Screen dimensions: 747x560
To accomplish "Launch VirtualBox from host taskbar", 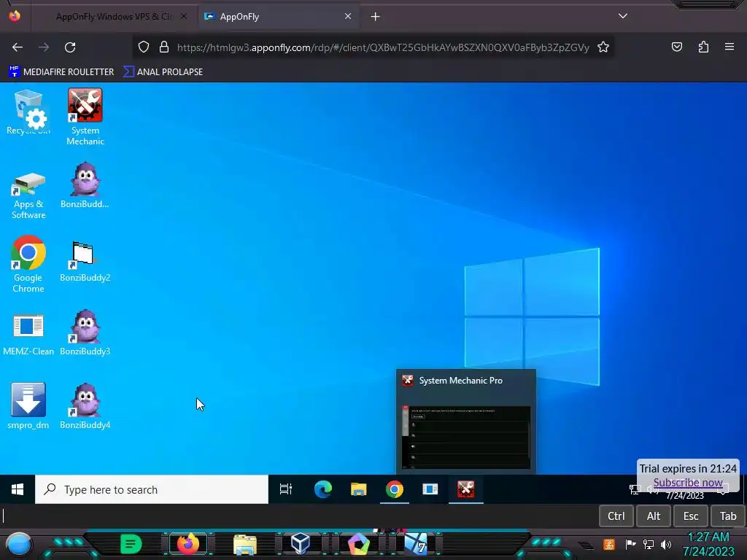I will tap(300, 544).
